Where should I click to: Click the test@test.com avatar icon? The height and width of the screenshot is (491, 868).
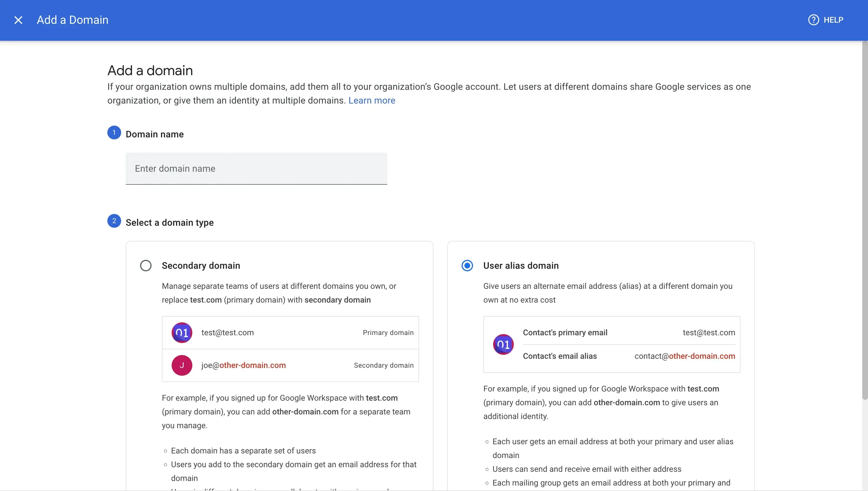coord(182,332)
